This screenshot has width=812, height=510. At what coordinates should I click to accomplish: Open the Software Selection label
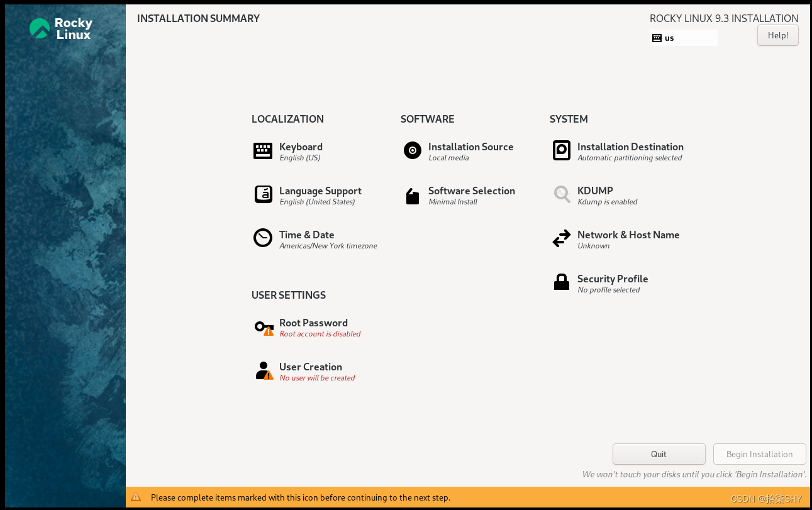pyautogui.click(x=472, y=191)
